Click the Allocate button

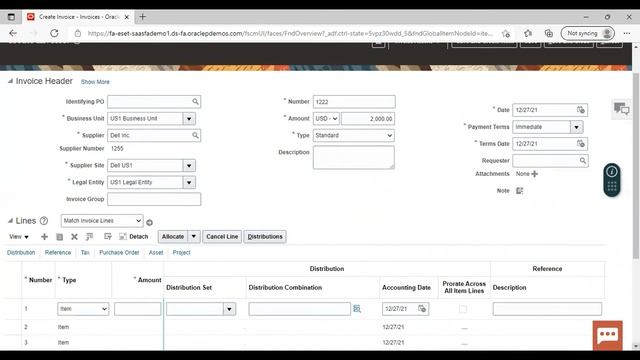coord(173,237)
